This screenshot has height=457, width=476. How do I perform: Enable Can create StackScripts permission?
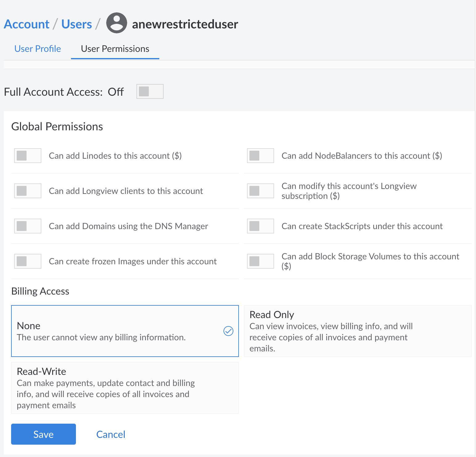click(x=260, y=226)
